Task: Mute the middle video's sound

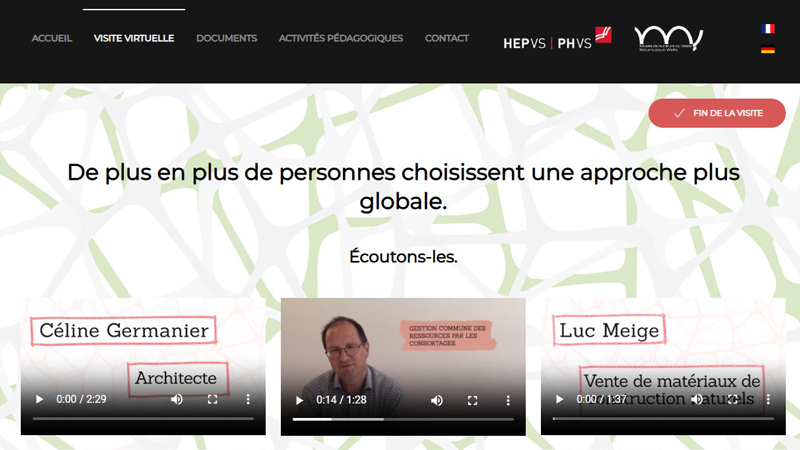Action: (437, 401)
